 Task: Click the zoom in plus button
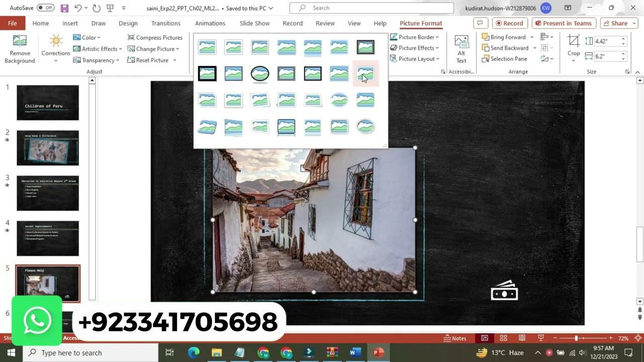click(x=611, y=338)
